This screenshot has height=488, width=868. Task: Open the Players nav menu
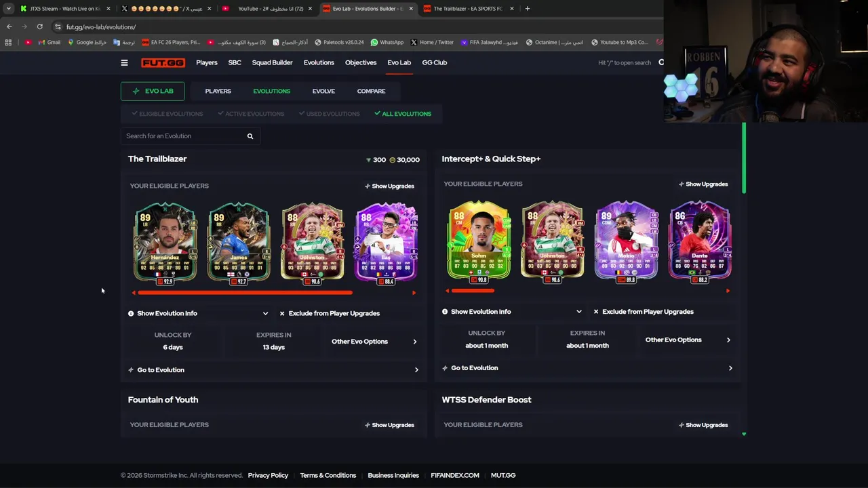click(x=207, y=62)
